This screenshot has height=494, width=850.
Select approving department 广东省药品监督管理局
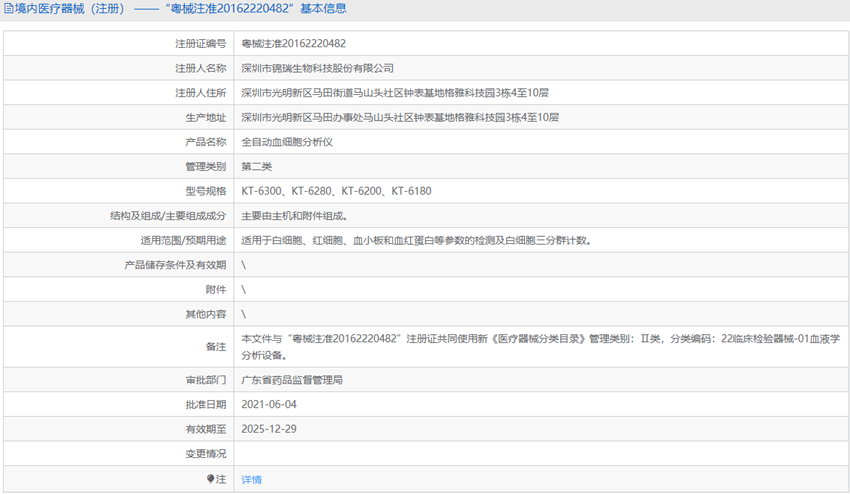[292, 380]
